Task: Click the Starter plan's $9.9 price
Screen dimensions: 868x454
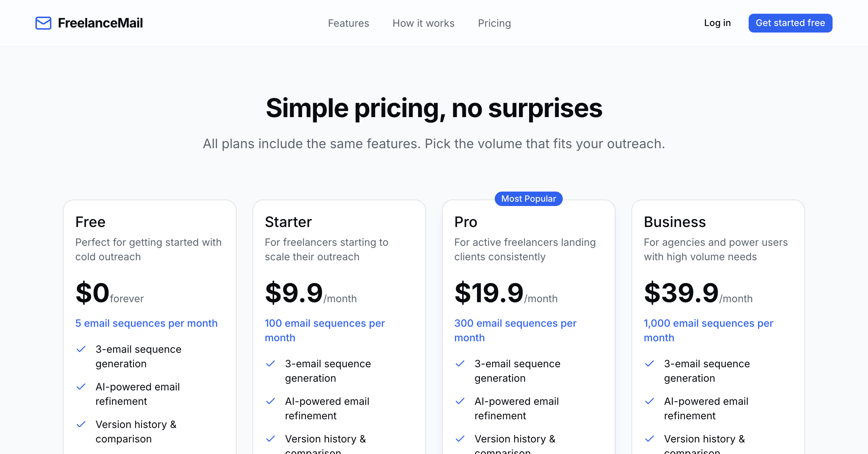Action: [294, 293]
